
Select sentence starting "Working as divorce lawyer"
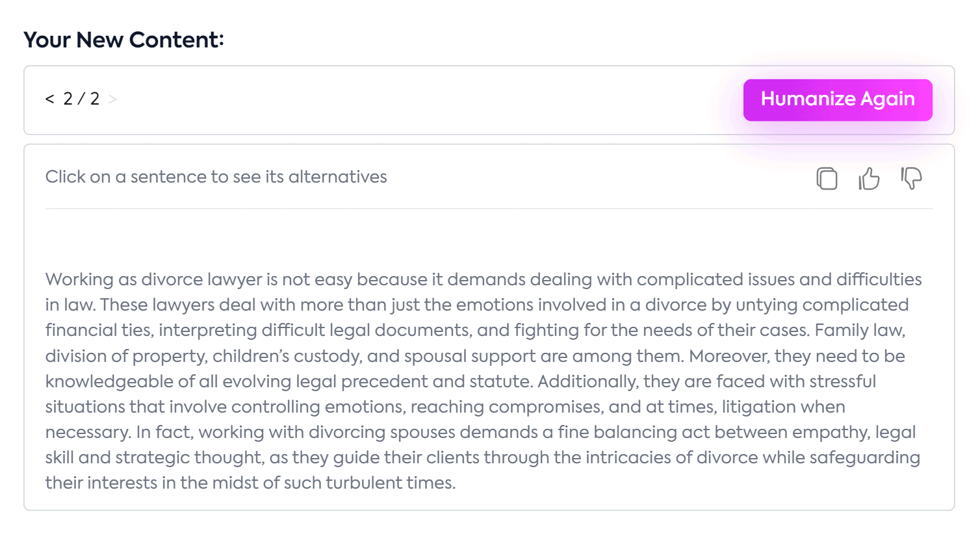click(390, 279)
